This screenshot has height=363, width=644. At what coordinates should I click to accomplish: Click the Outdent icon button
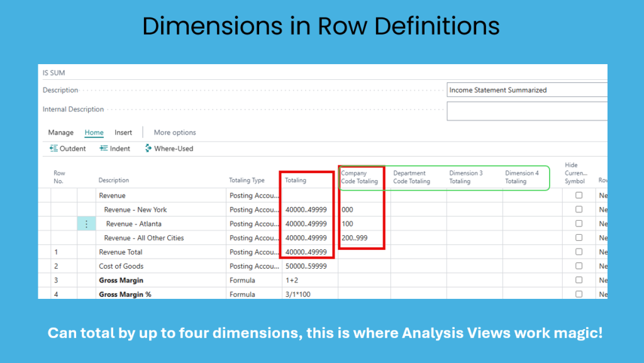[68, 148]
